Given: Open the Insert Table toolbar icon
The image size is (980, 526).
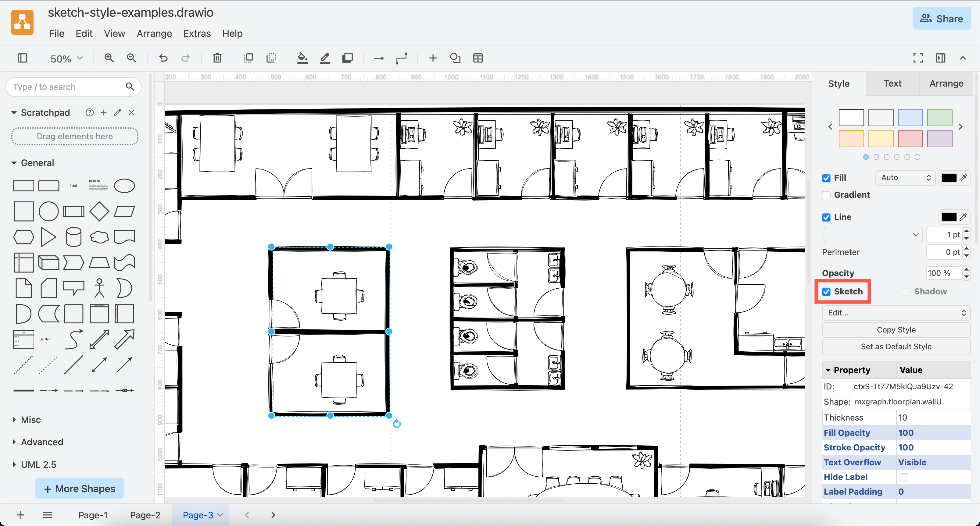Looking at the screenshot, I should click(478, 58).
